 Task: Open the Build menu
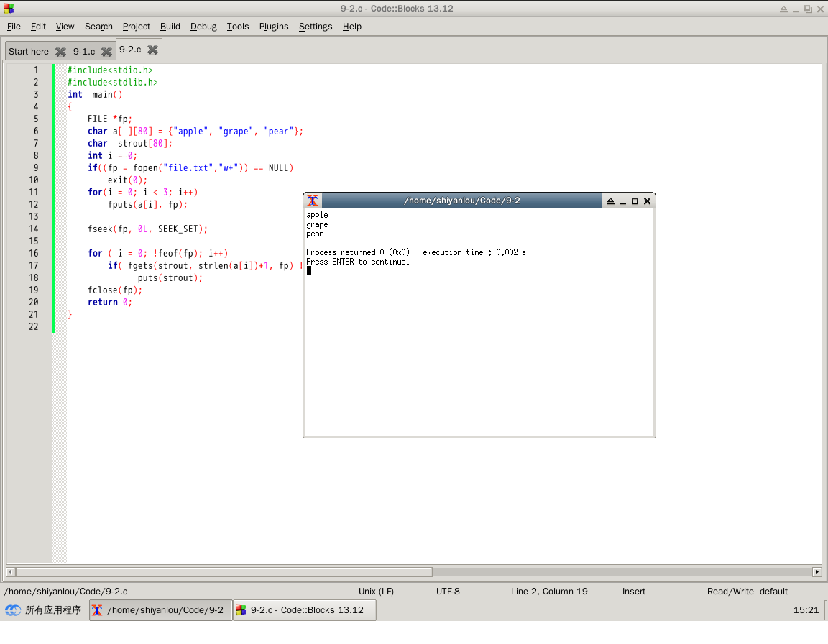click(x=170, y=27)
